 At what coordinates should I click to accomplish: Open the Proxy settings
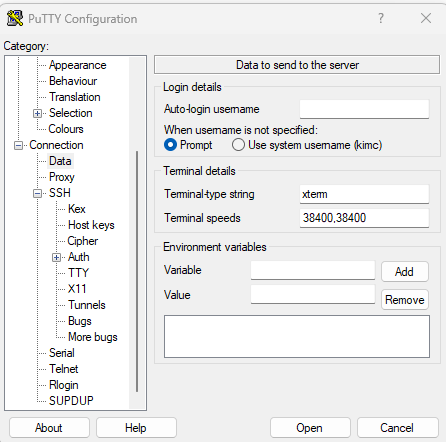coord(61,177)
